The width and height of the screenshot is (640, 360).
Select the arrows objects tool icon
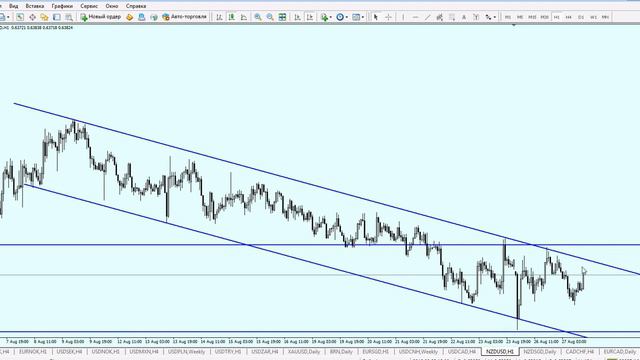488,17
